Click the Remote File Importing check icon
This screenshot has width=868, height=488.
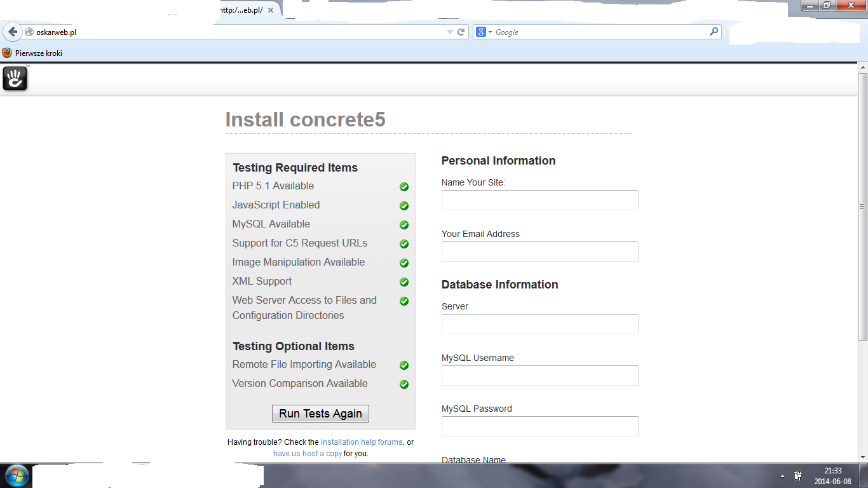pyautogui.click(x=404, y=365)
